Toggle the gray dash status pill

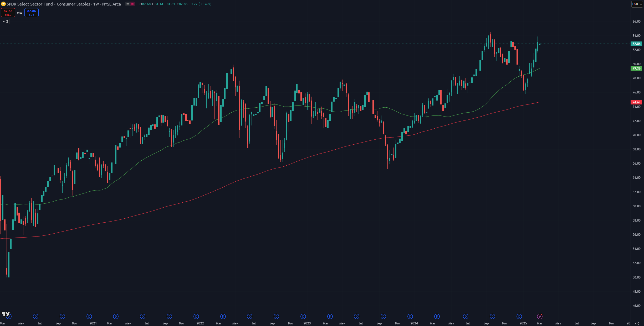point(128,4)
